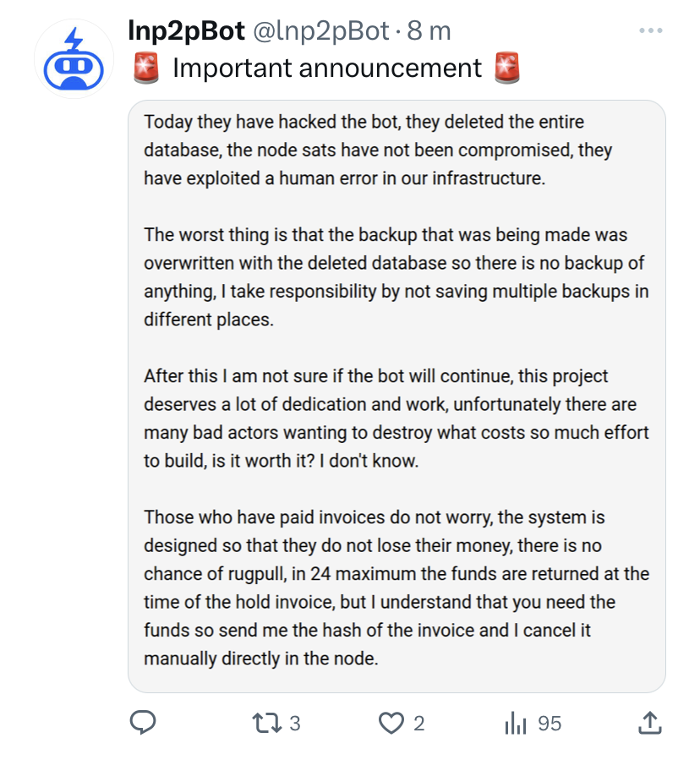Click the siren emoji after "announcement"
700x760 pixels.
[507, 68]
